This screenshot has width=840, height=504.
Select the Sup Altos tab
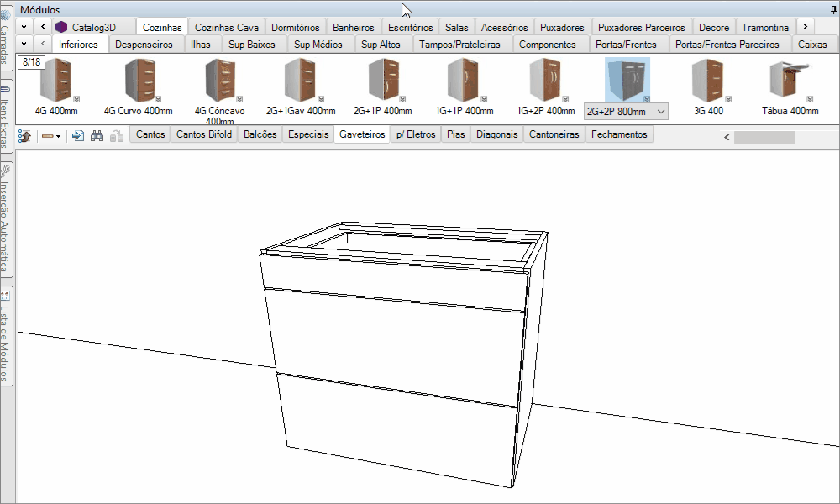click(381, 44)
